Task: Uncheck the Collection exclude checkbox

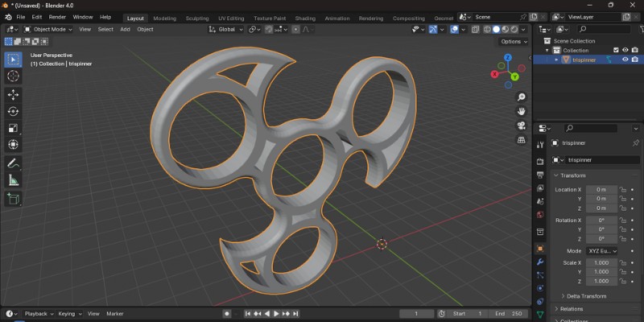Action: [x=617, y=50]
